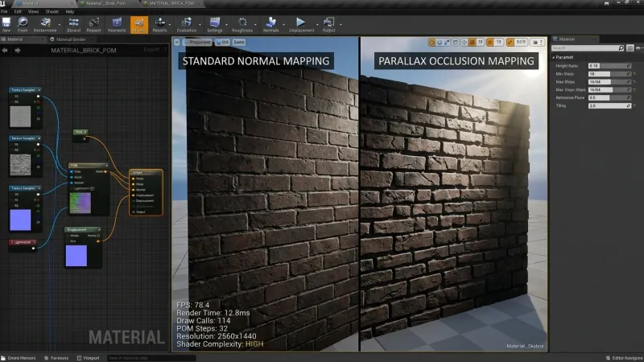The height and width of the screenshot is (362, 644).
Task: Click the Neonents toolbar icon
Action: (117, 24)
